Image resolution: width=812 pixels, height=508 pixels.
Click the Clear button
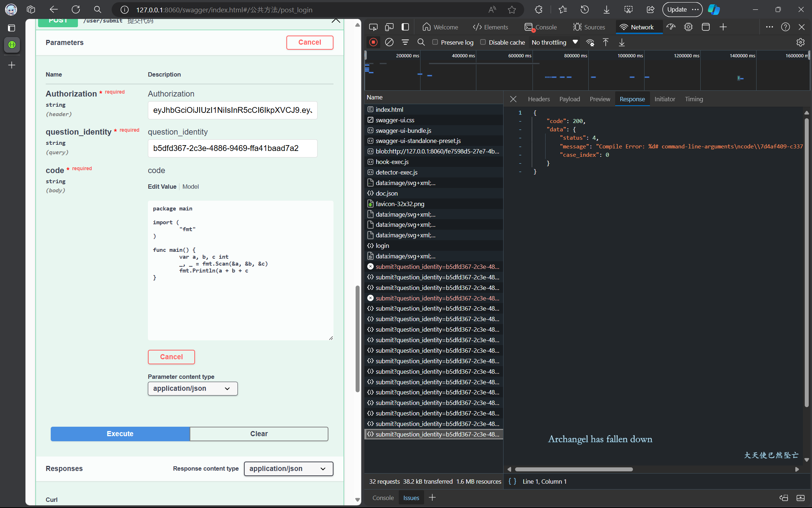[x=259, y=434]
